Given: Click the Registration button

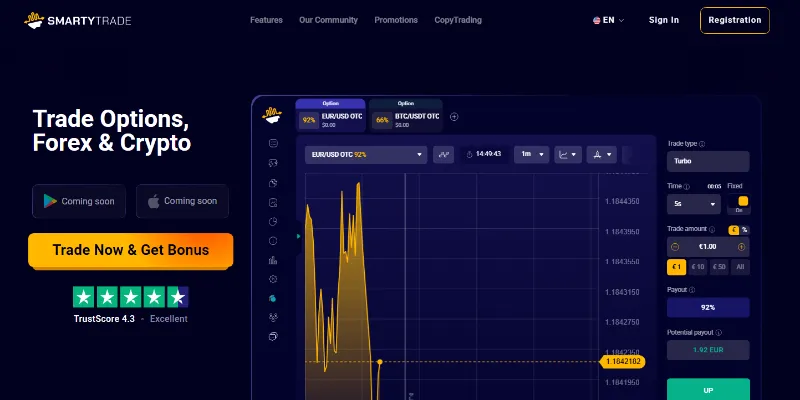Looking at the screenshot, I should tap(734, 20).
